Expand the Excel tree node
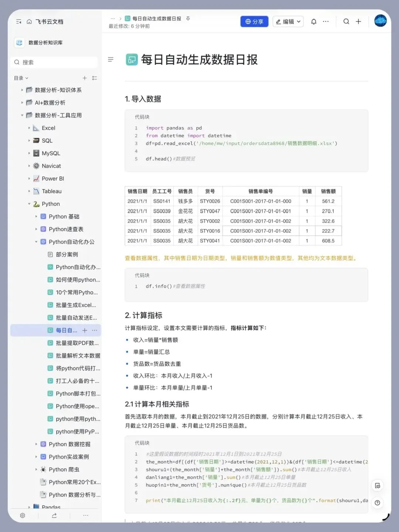 point(29,128)
